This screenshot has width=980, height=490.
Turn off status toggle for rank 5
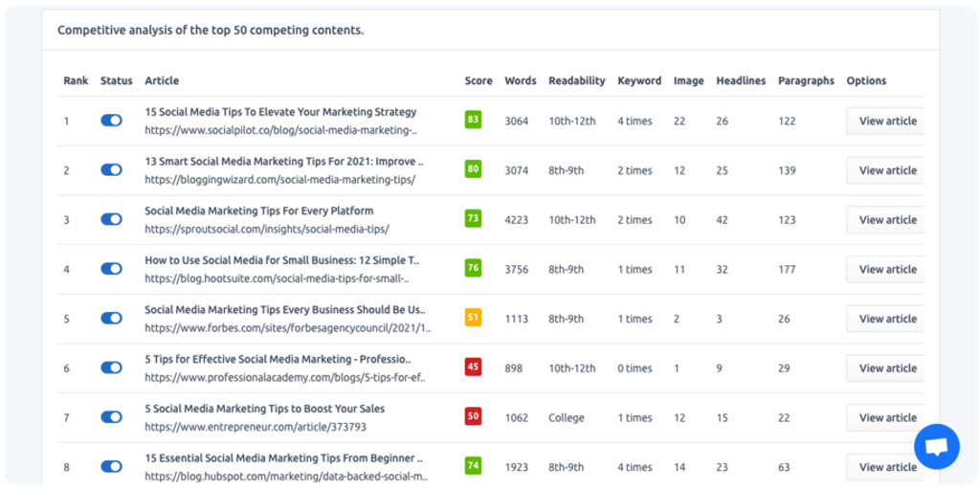tap(111, 318)
